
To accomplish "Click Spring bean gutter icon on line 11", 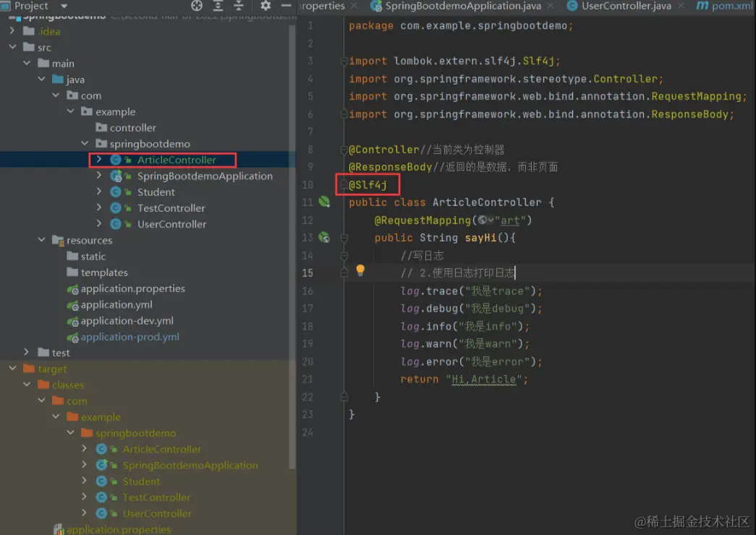I will tap(324, 202).
